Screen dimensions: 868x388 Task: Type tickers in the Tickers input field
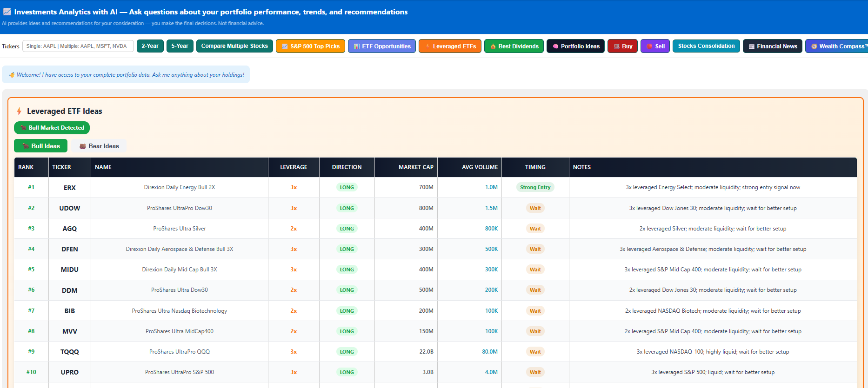pos(78,46)
